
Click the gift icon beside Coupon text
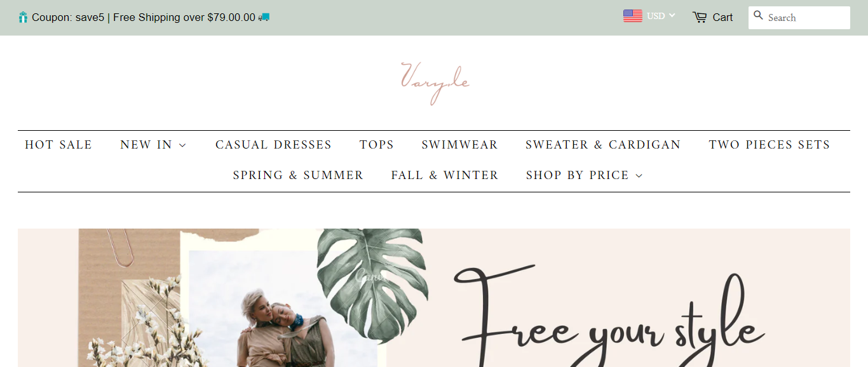tap(24, 17)
